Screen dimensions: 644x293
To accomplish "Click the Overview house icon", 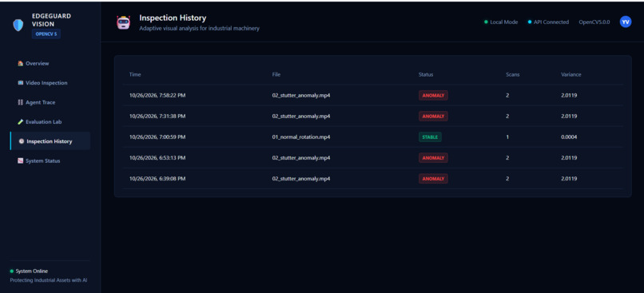I will pos(21,64).
